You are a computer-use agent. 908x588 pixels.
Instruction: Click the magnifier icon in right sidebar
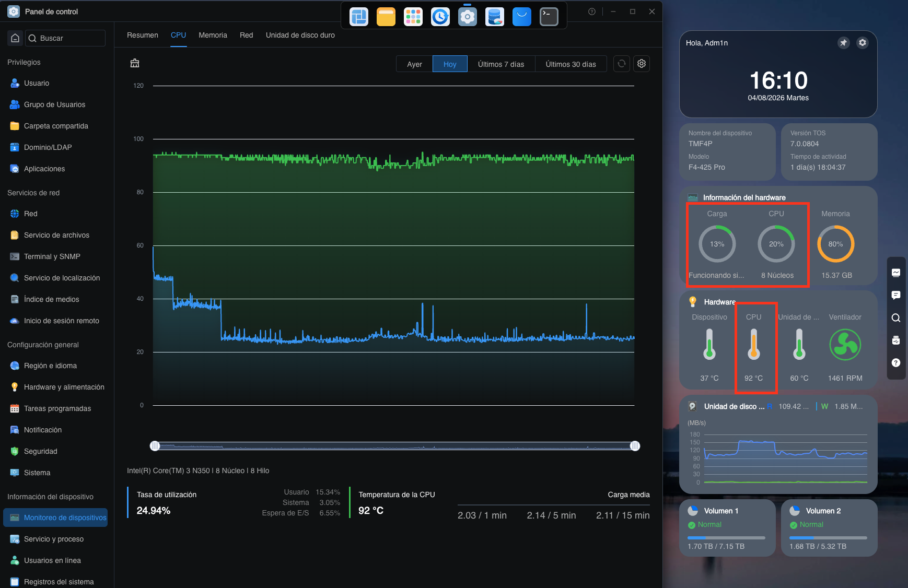click(x=896, y=318)
